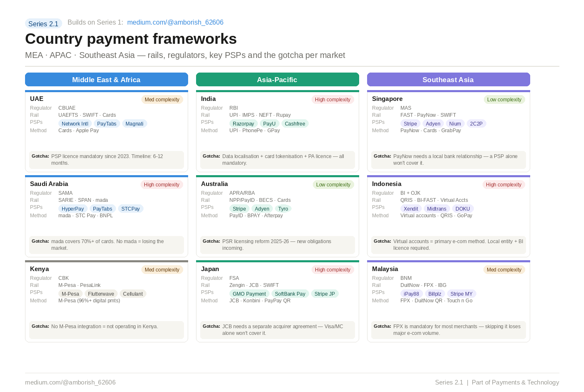Click the Magnati PSP tag

(x=134, y=124)
